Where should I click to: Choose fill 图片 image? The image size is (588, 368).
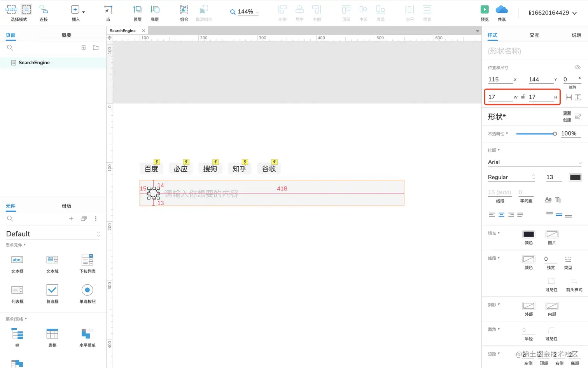tap(552, 234)
